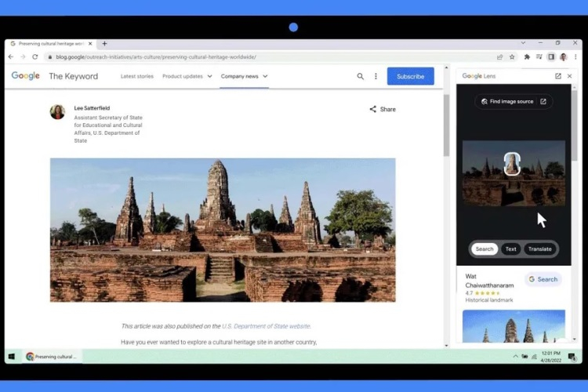Image resolution: width=588 pixels, height=392 pixels.
Task: Open the U.S. Department of State website link
Action: pyautogui.click(x=266, y=326)
